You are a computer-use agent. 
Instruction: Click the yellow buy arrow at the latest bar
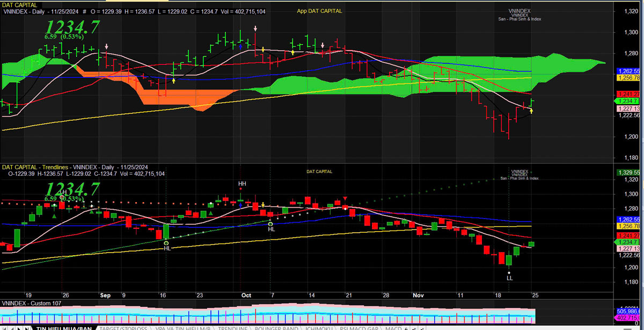[531, 111]
